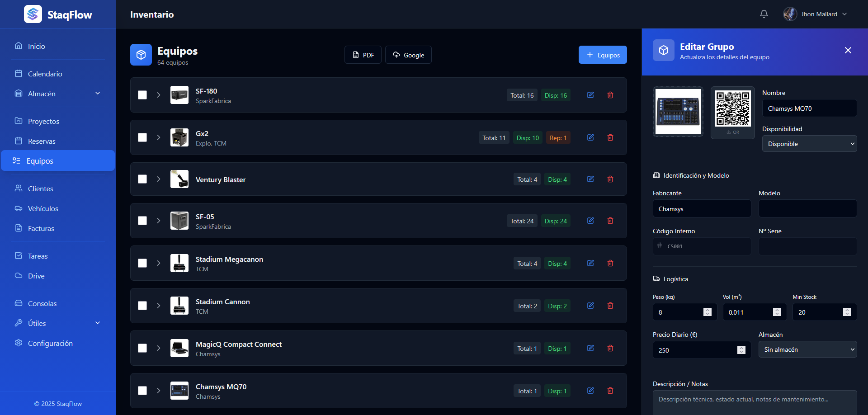Click the Drive icon in the sidebar
The height and width of the screenshot is (415, 868).
tap(19, 276)
